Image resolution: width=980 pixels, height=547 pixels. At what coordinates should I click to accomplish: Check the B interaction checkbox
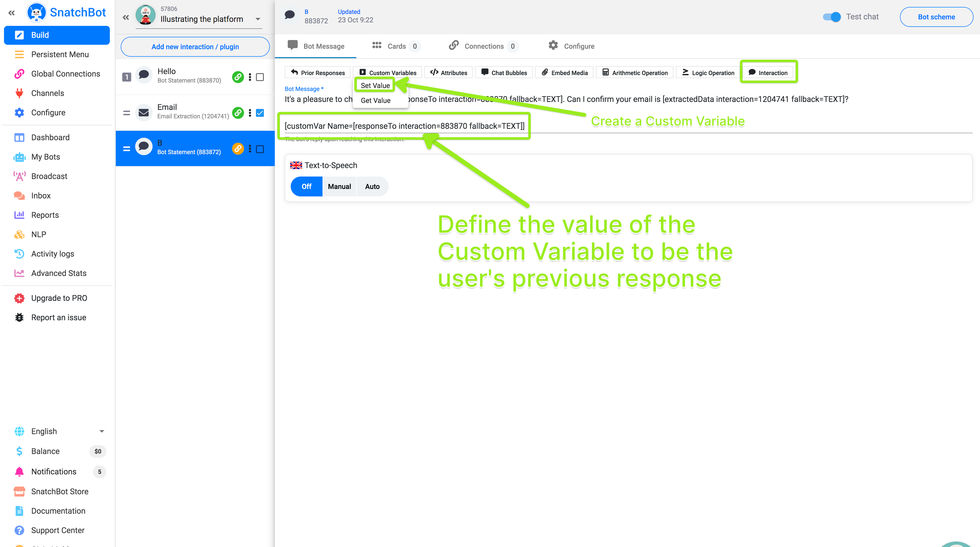260,149
